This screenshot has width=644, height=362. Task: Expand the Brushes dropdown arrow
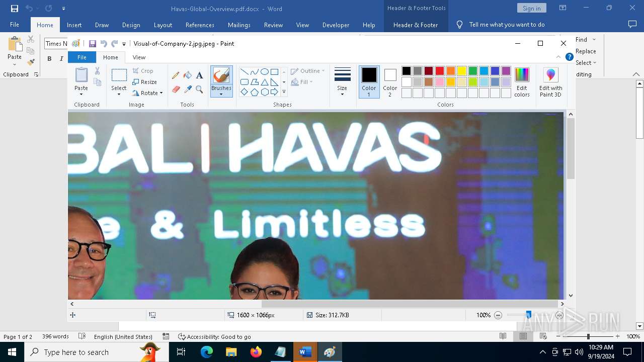pyautogui.click(x=221, y=94)
